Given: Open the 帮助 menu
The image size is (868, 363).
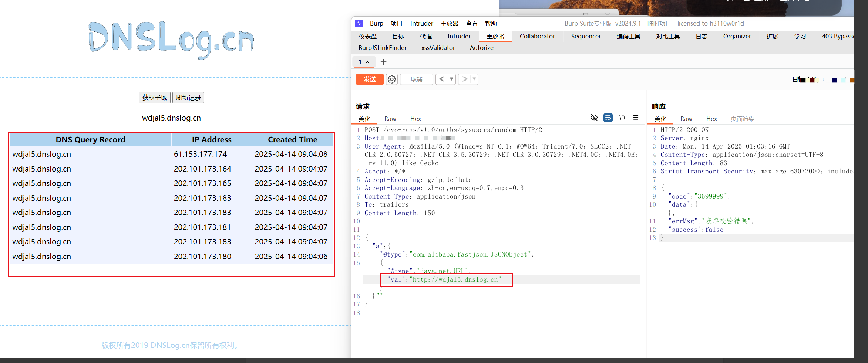Looking at the screenshot, I should point(491,23).
